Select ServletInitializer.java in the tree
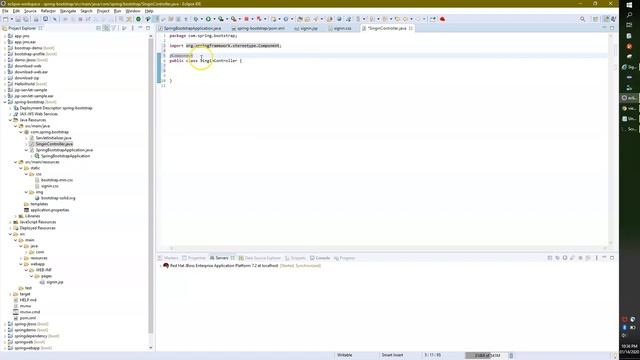The width and height of the screenshot is (640, 360). pyautogui.click(x=53, y=138)
